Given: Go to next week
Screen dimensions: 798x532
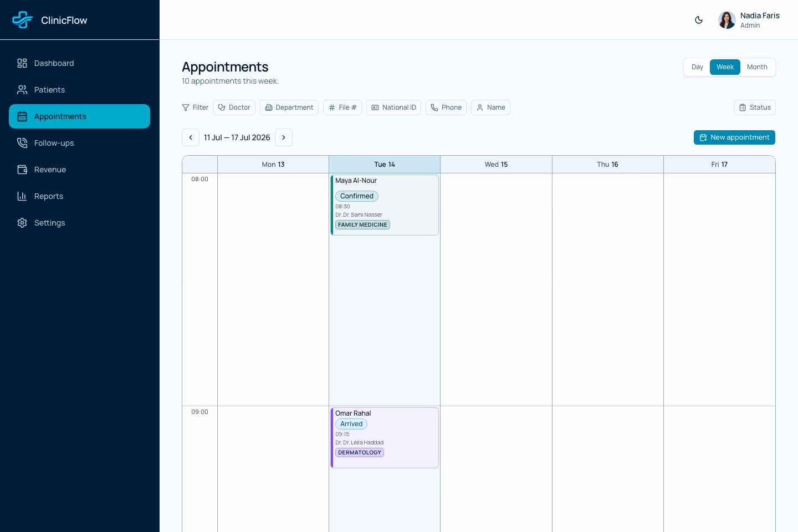Looking at the screenshot, I should point(284,137).
